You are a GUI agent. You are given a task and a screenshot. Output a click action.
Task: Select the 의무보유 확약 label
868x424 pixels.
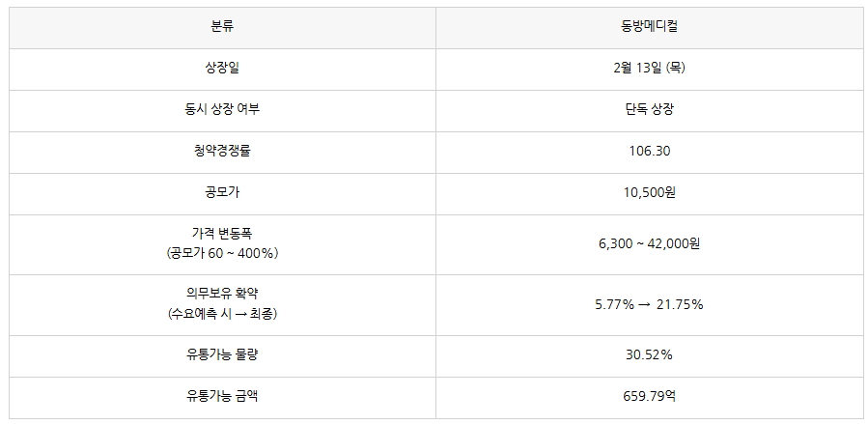[x=222, y=294]
